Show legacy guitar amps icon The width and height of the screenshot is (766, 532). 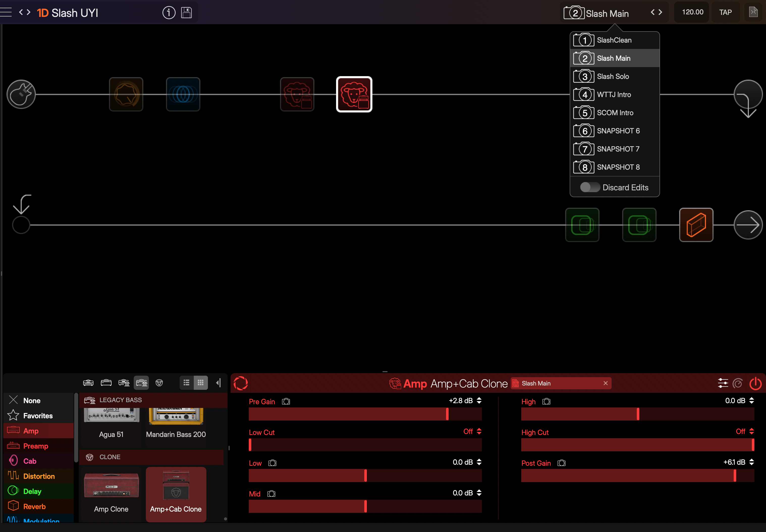(124, 383)
